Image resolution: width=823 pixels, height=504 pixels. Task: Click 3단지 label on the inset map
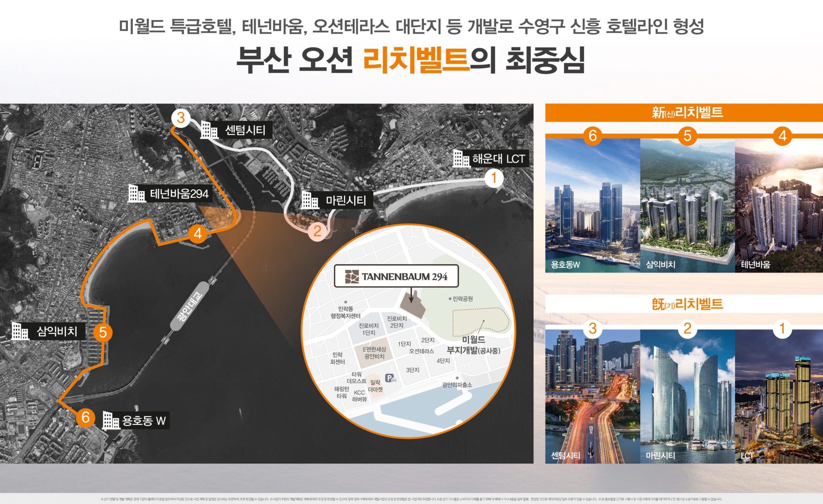click(x=413, y=370)
